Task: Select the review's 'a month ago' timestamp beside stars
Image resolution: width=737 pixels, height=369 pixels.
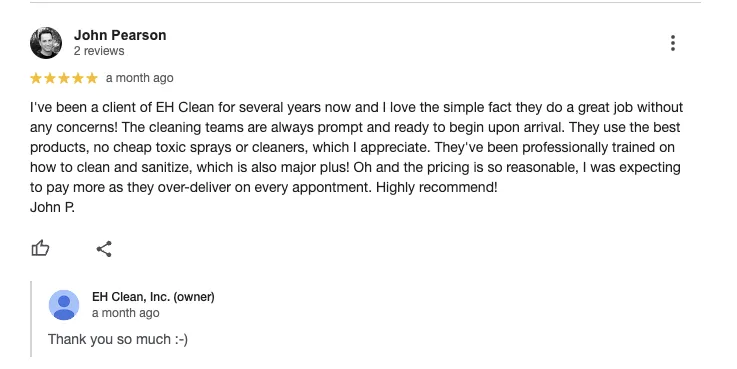Action: (x=140, y=78)
